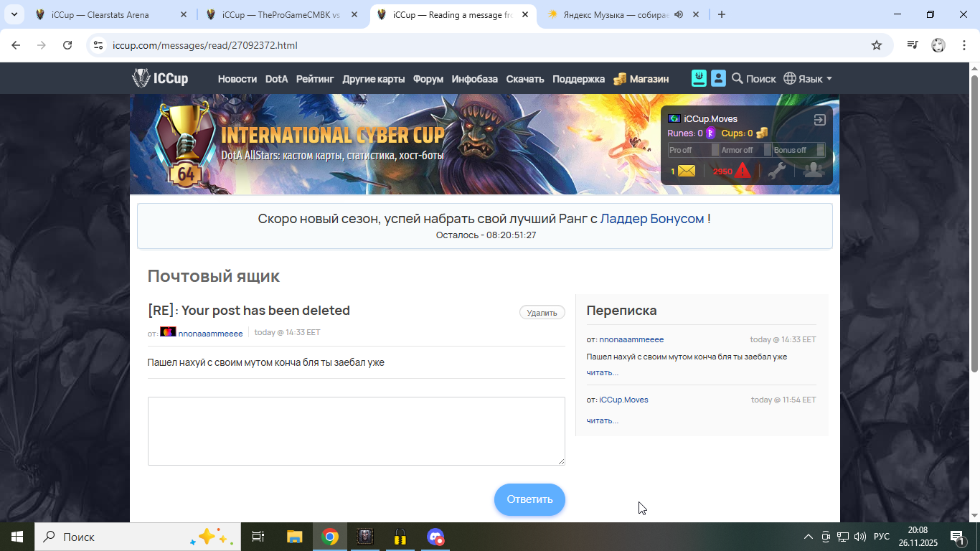980x551 pixels.
Task: Click the Windows taskbar search box
Action: click(x=138, y=537)
